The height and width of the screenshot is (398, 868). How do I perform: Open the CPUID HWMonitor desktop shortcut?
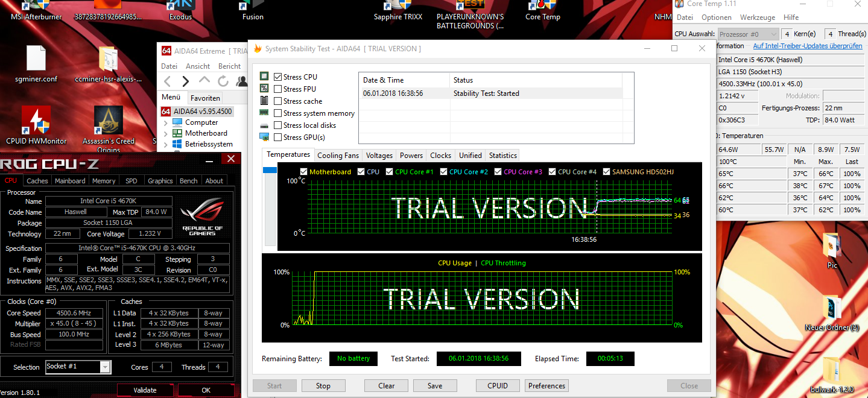[x=36, y=125]
